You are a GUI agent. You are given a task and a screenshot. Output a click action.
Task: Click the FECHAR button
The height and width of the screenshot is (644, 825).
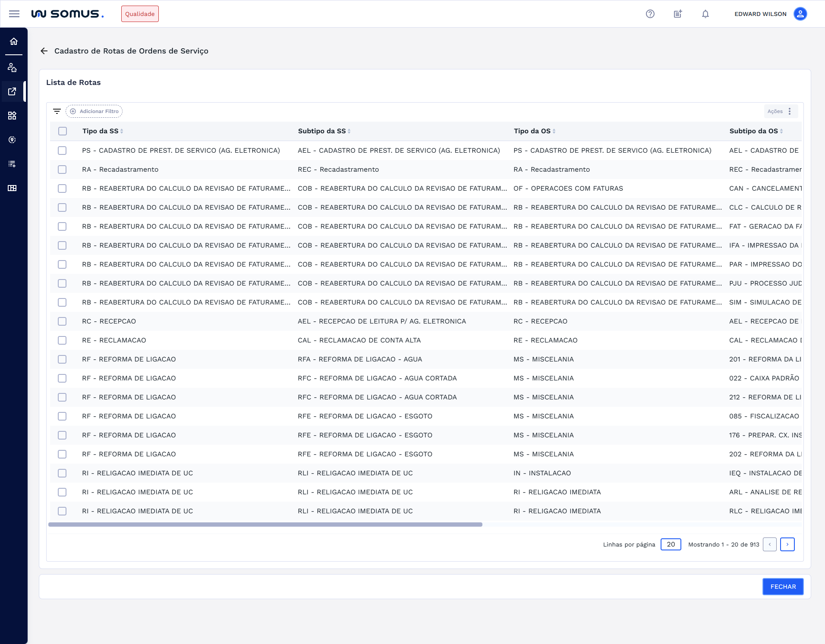(x=783, y=587)
